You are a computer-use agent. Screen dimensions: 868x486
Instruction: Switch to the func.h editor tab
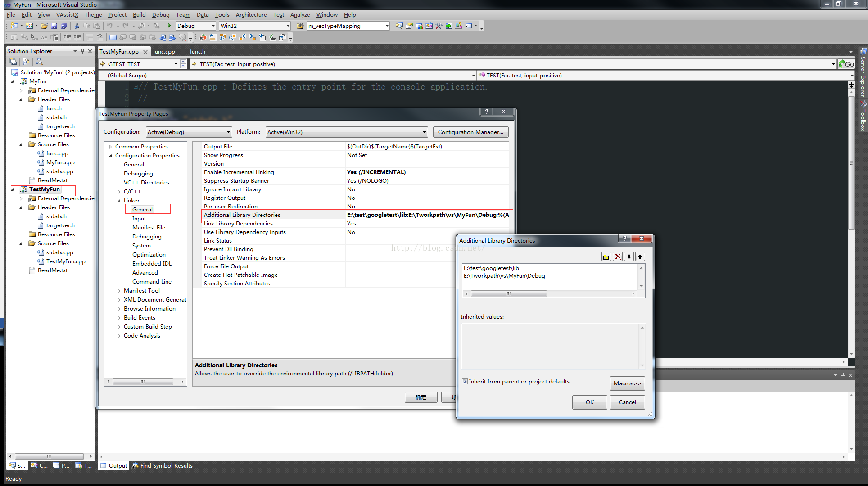point(197,51)
